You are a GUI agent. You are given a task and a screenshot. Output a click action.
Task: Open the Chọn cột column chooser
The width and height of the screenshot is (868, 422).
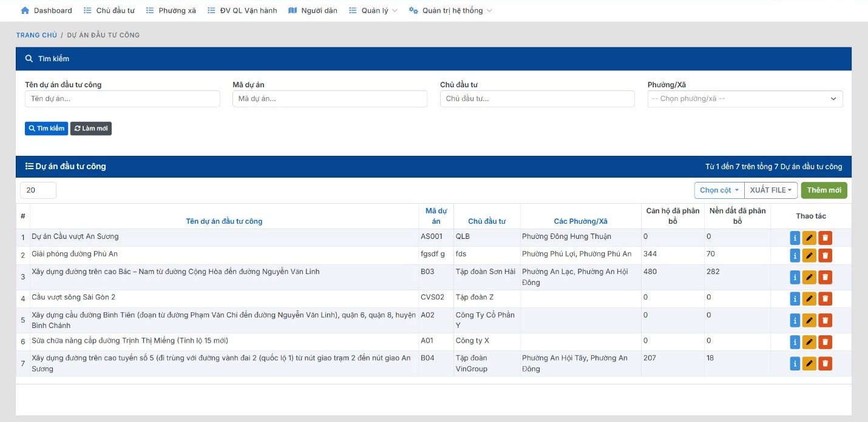(719, 190)
